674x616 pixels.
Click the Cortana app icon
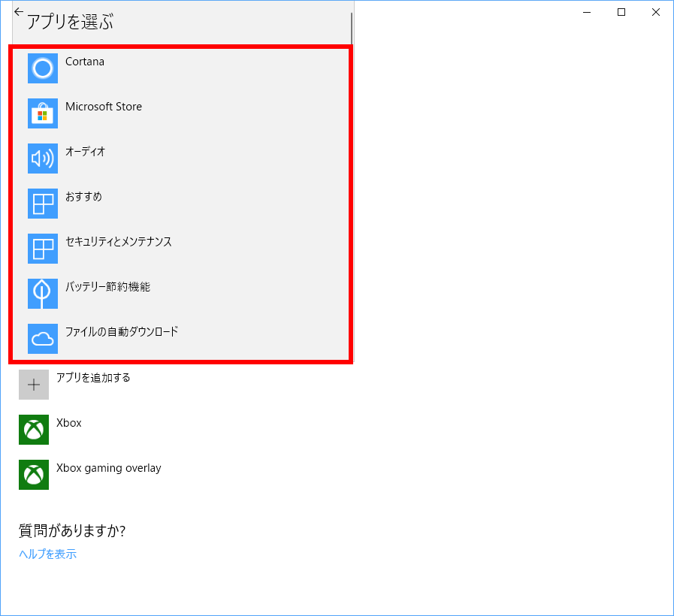click(43, 68)
